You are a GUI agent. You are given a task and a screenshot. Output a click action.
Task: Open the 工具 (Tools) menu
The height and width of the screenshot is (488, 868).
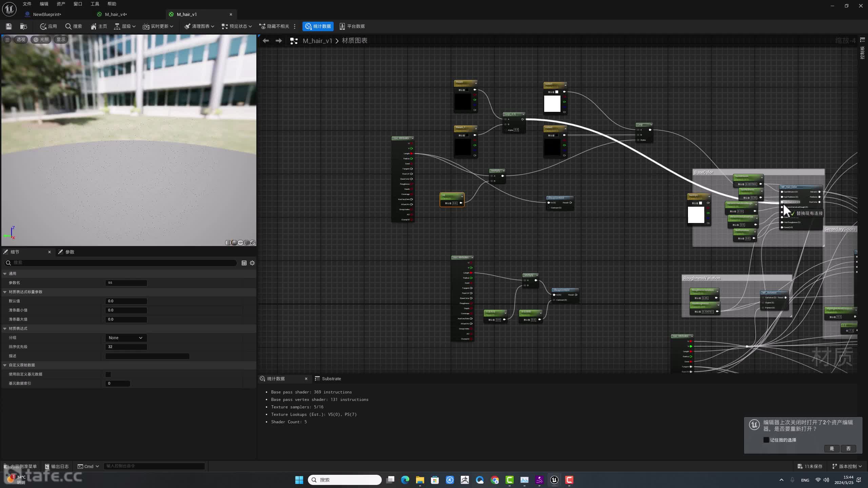(95, 4)
